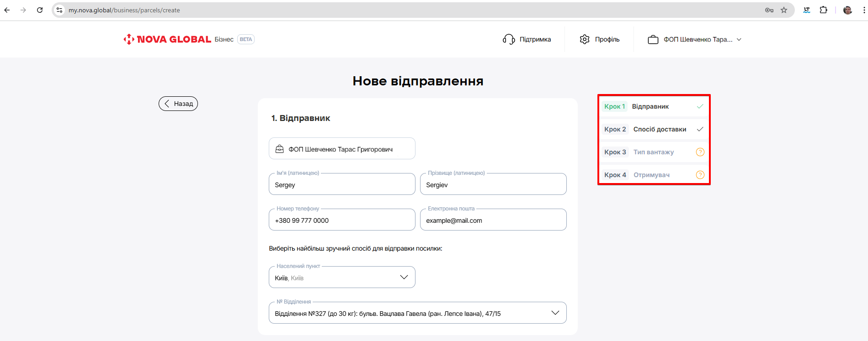This screenshot has height=341, width=868.
Task: Edit the phone number field
Action: click(342, 220)
